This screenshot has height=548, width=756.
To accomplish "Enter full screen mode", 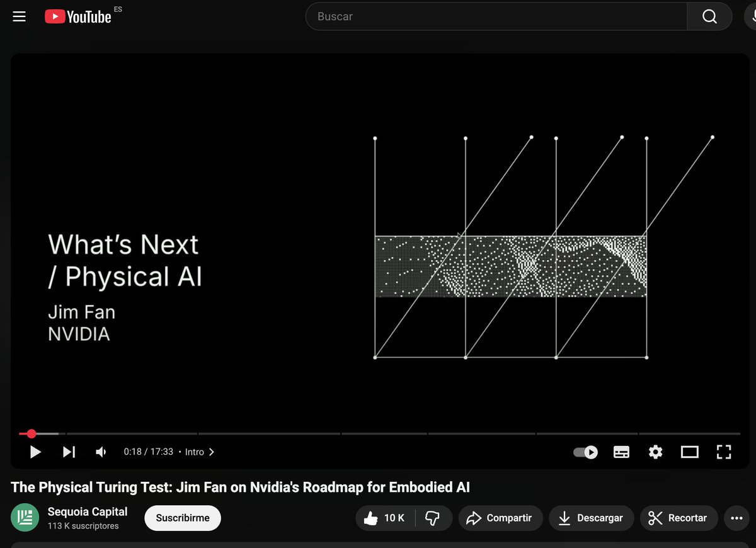I will [x=724, y=452].
